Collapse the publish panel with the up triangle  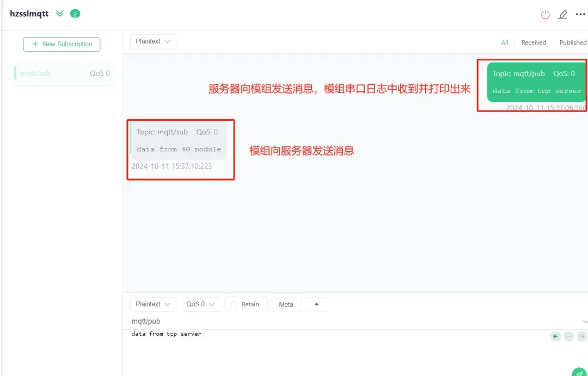316,304
